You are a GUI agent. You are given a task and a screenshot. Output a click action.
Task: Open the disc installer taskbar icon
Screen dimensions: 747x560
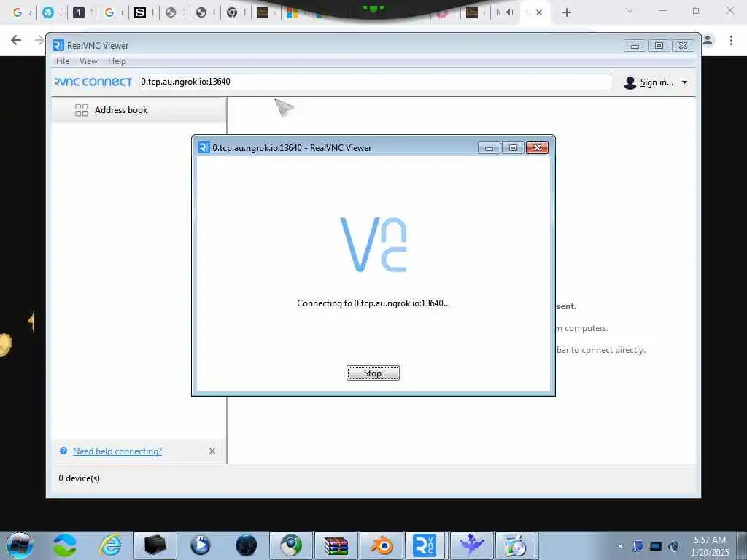pyautogui.click(x=516, y=545)
